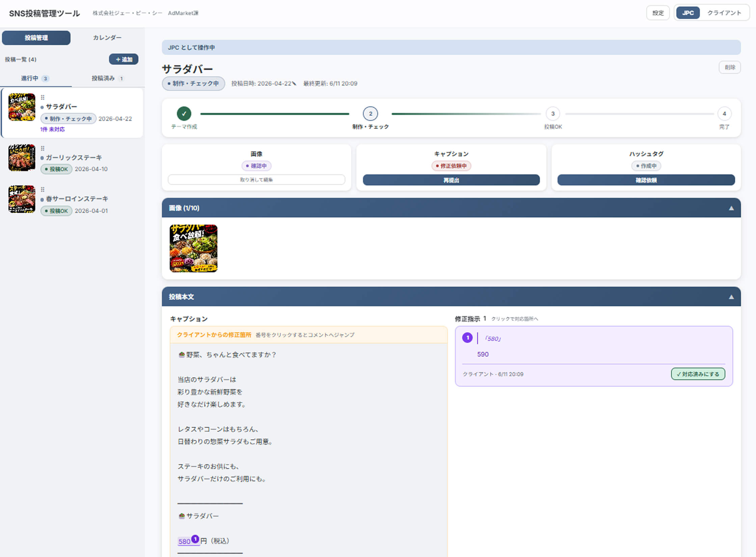Click correction number 1 badge in comment card
Screen dimensions: 756x557
[467, 338]
